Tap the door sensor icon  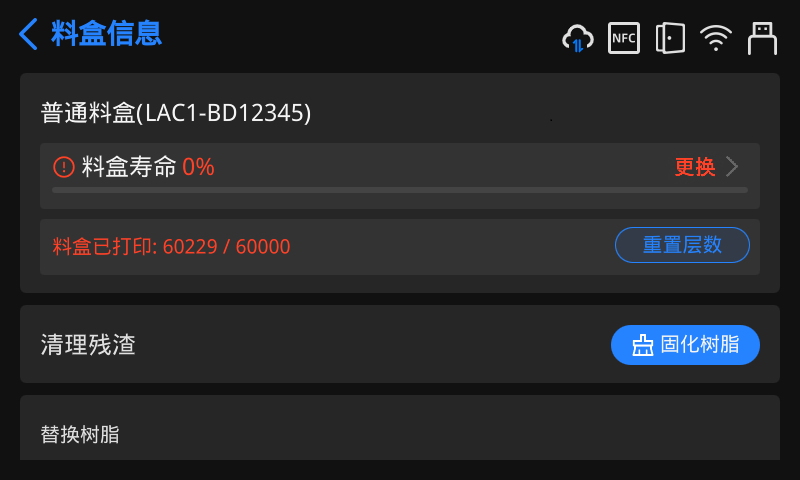click(670, 38)
